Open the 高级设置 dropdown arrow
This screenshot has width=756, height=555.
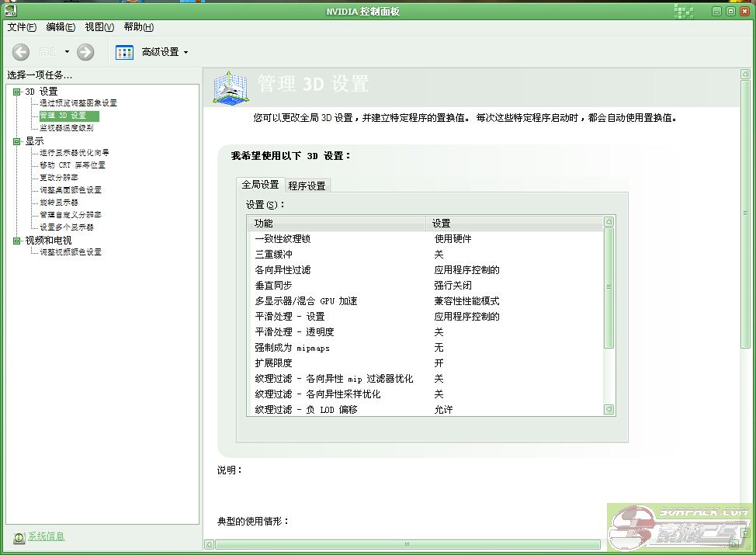pyautogui.click(x=186, y=52)
